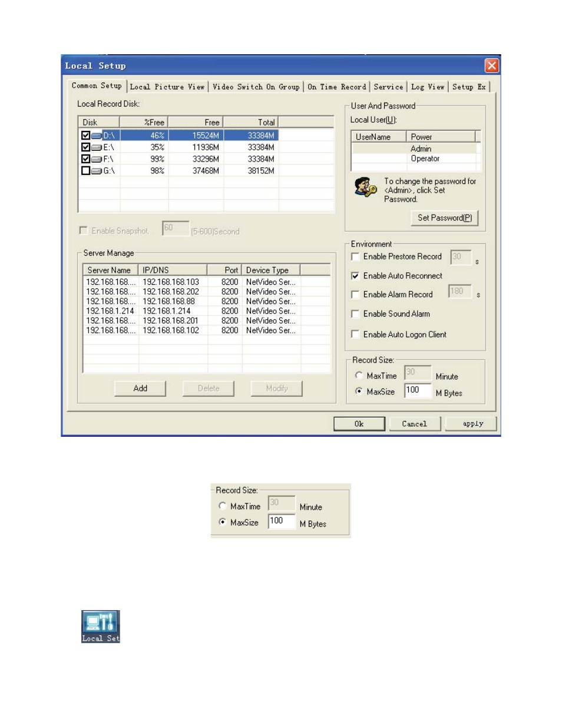This screenshot has width=562, height=728.
Task: Tick Enable Auto Logon Client checkbox
Action: point(355,334)
